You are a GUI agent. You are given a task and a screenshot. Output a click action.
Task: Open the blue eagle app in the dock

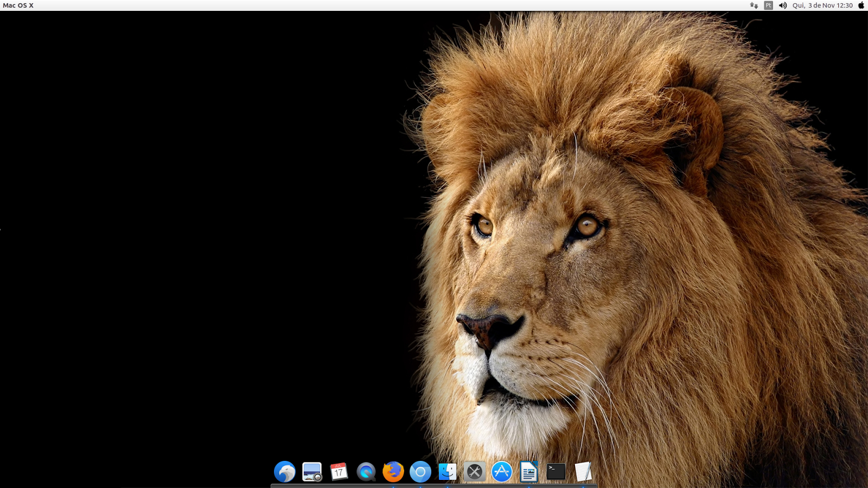[285, 472]
